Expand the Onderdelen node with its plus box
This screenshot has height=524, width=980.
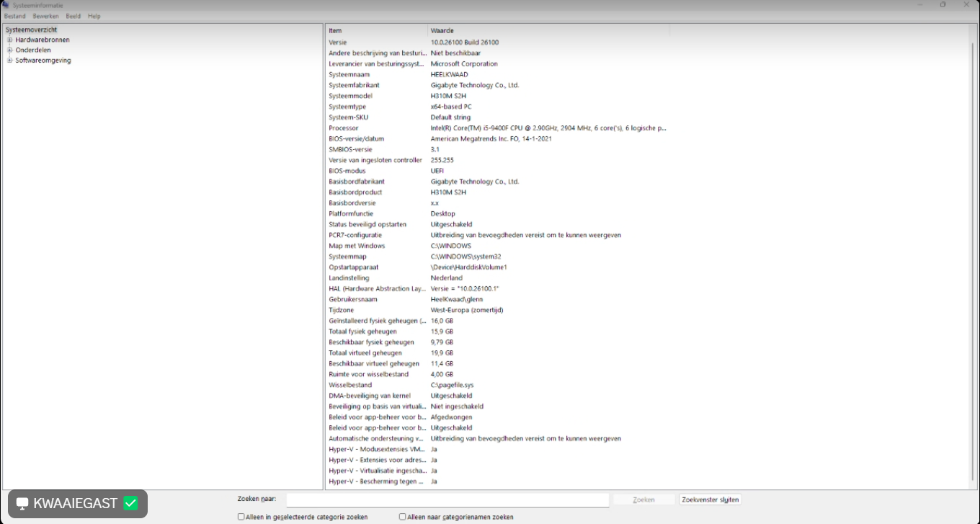[10, 50]
